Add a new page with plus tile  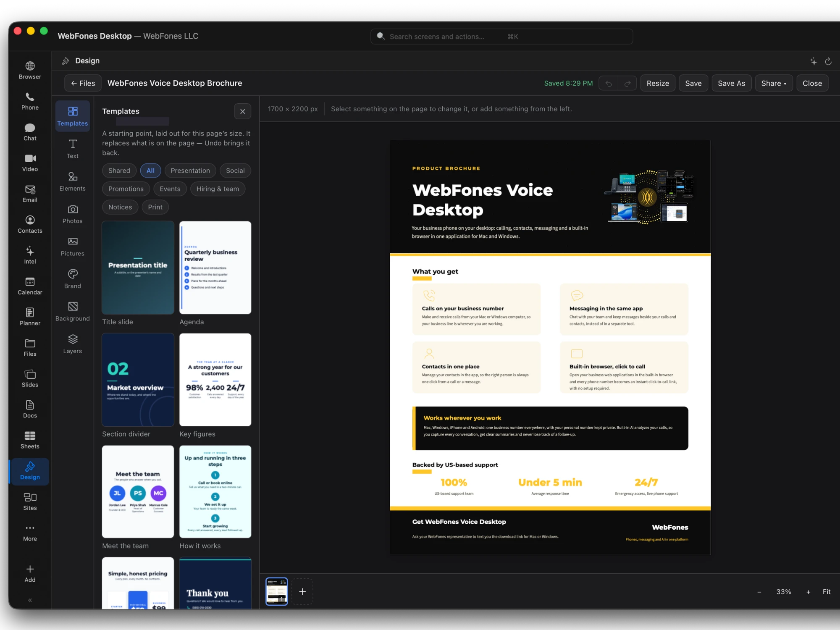(x=302, y=591)
